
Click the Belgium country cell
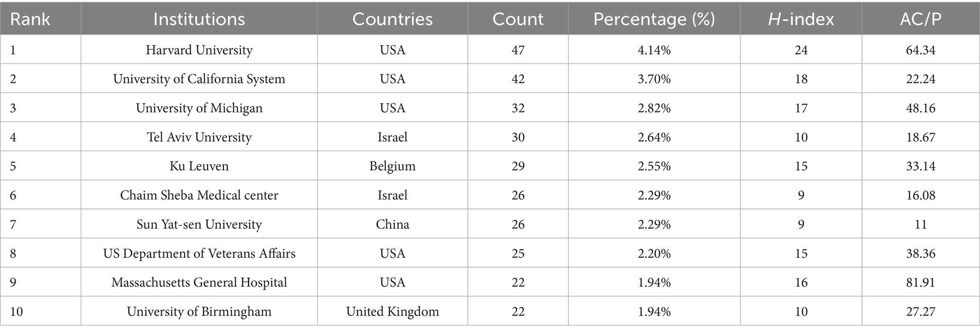[x=393, y=166]
